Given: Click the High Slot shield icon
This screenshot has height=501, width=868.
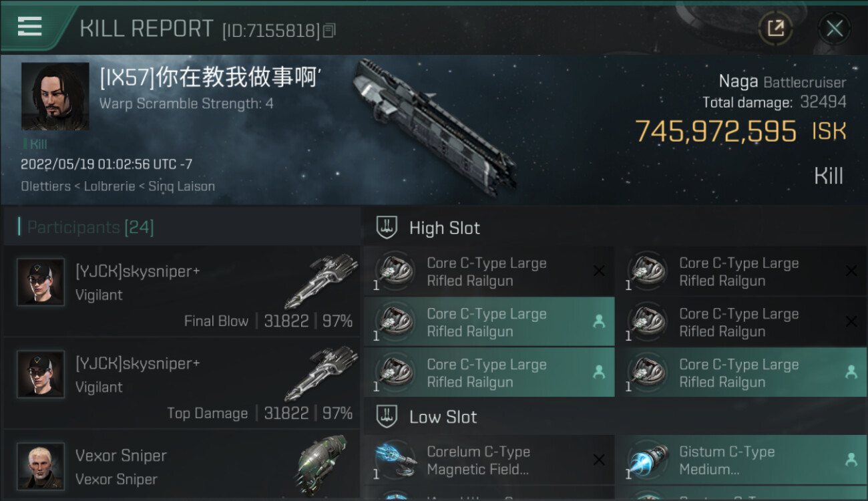Looking at the screenshot, I should coord(387,228).
